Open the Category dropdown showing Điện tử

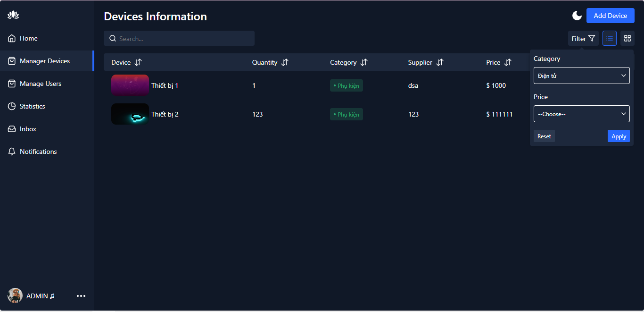pyautogui.click(x=581, y=76)
